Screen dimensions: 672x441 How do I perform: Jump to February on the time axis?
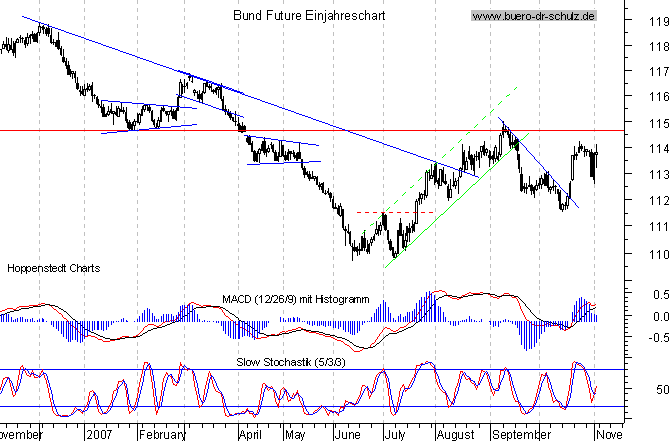pos(162,435)
